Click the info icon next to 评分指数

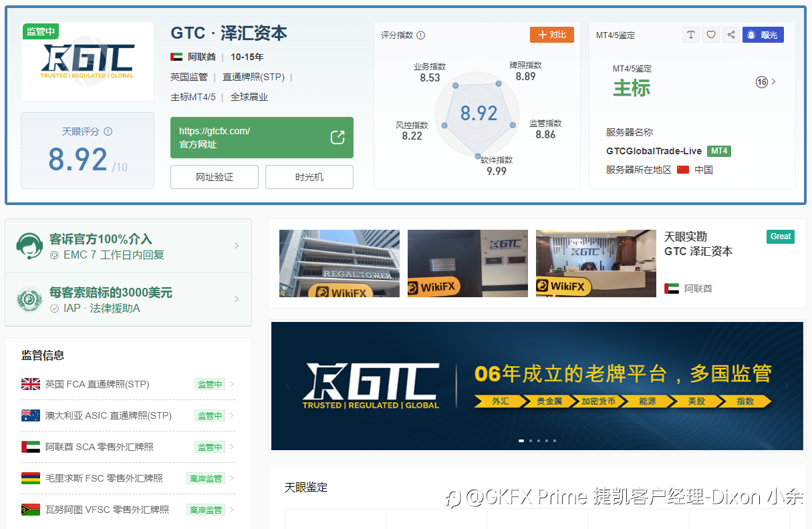(421, 35)
